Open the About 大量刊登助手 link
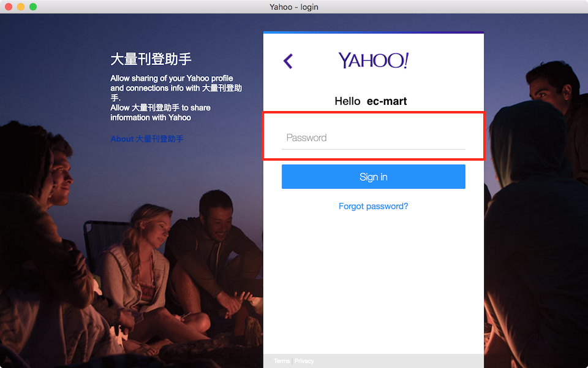The height and width of the screenshot is (368, 588). [x=146, y=139]
